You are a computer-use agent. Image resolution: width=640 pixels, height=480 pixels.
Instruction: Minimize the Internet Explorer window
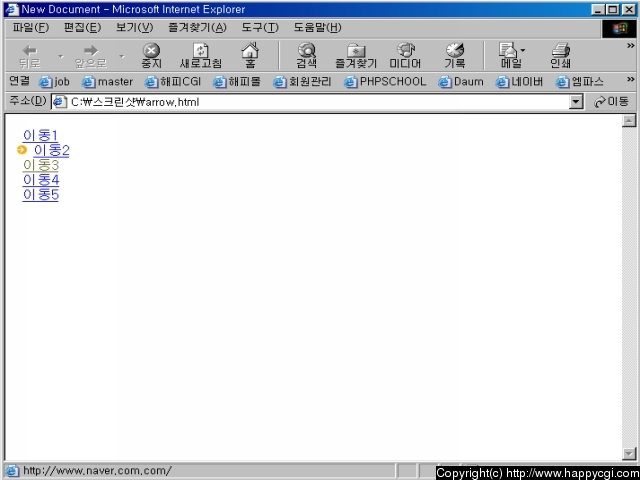click(x=598, y=9)
